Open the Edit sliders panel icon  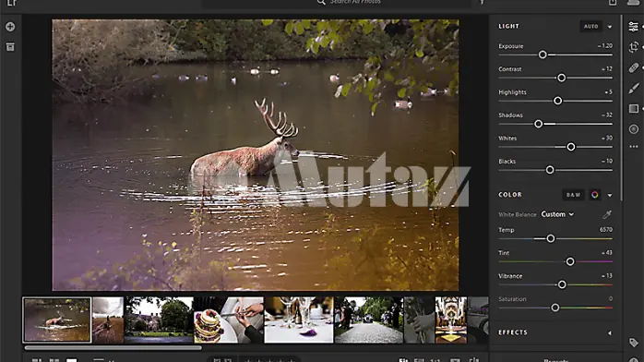[633, 27]
